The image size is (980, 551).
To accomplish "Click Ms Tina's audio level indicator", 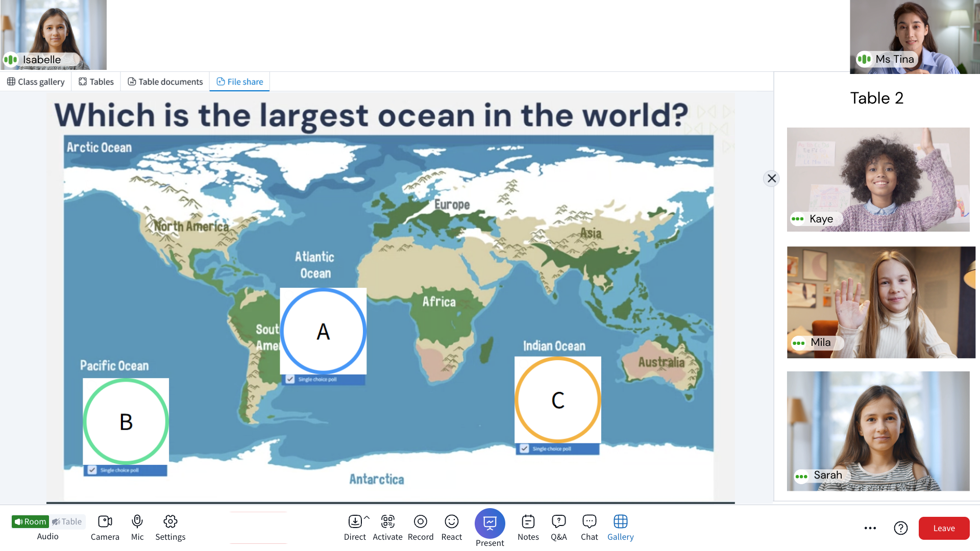I will click(x=864, y=59).
